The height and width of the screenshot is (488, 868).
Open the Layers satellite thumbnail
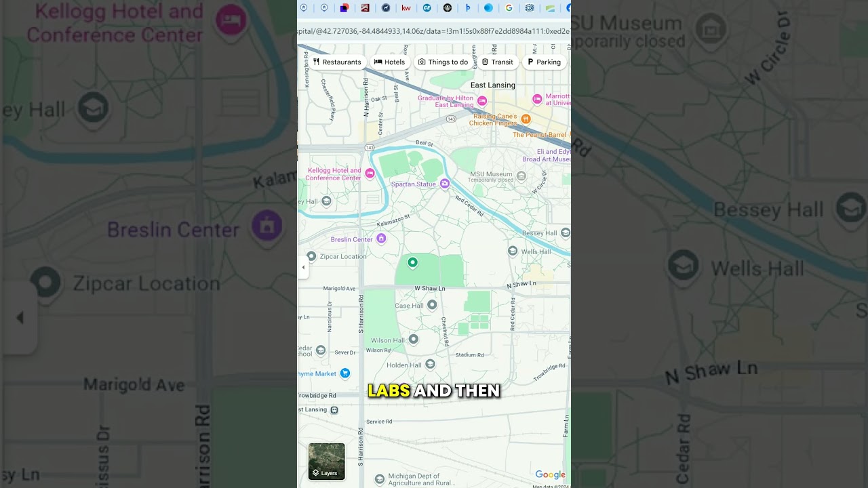click(x=326, y=461)
